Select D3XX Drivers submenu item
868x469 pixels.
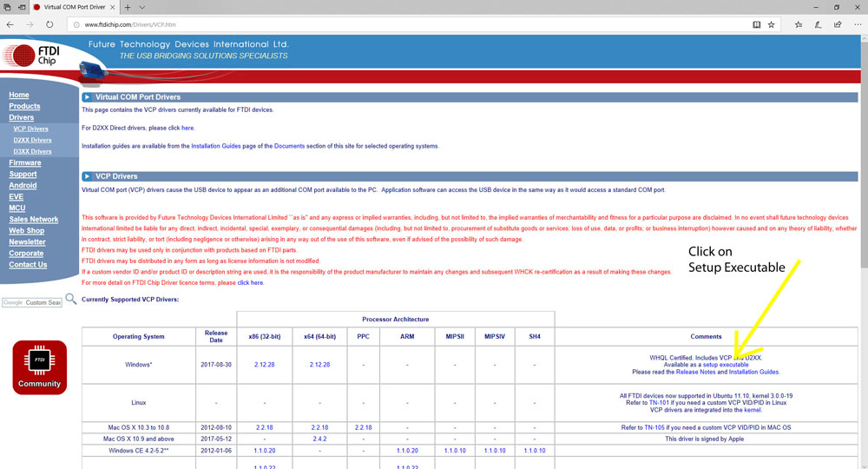point(33,151)
